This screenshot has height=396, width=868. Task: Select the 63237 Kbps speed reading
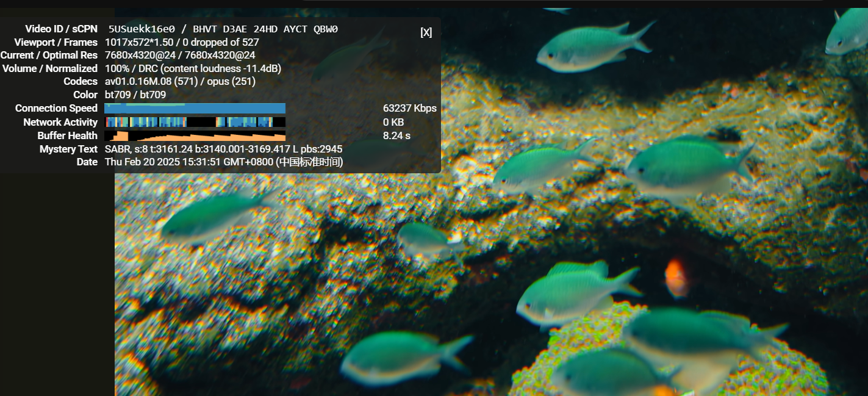coord(409,109)
